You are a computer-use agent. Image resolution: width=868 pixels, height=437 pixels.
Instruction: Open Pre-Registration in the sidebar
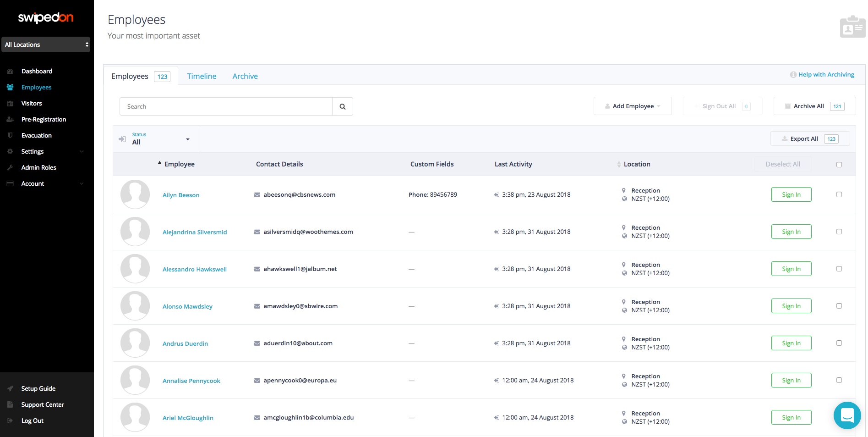[43, 119]
